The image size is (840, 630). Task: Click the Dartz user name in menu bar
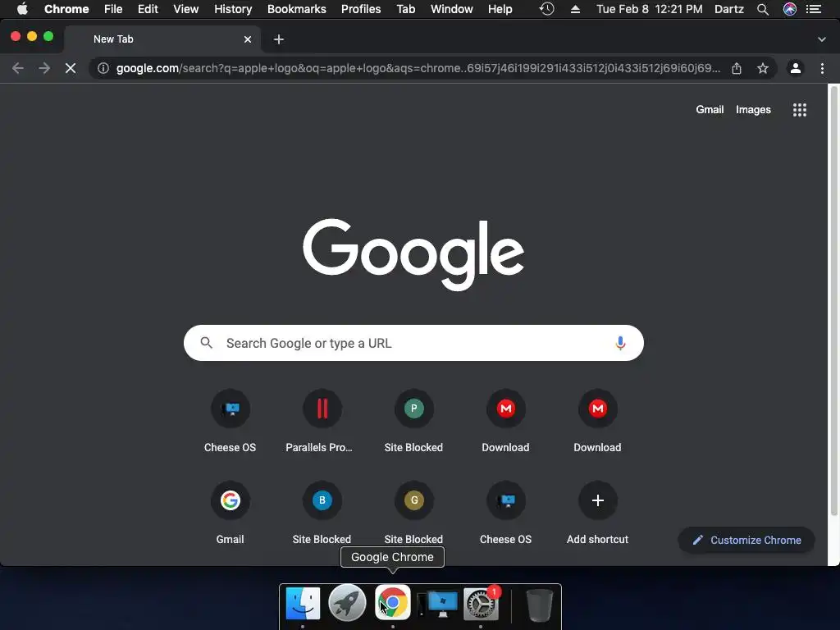click(x=729, y=9)
